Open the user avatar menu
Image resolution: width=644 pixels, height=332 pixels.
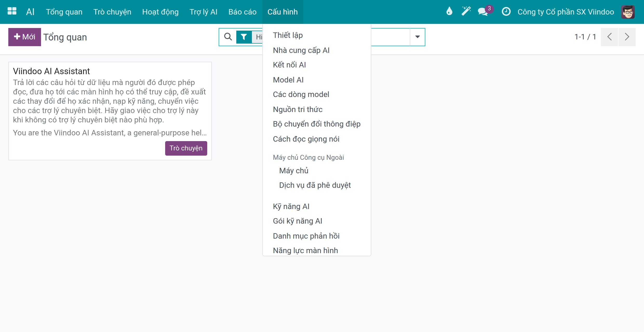[x=628, y=12]
